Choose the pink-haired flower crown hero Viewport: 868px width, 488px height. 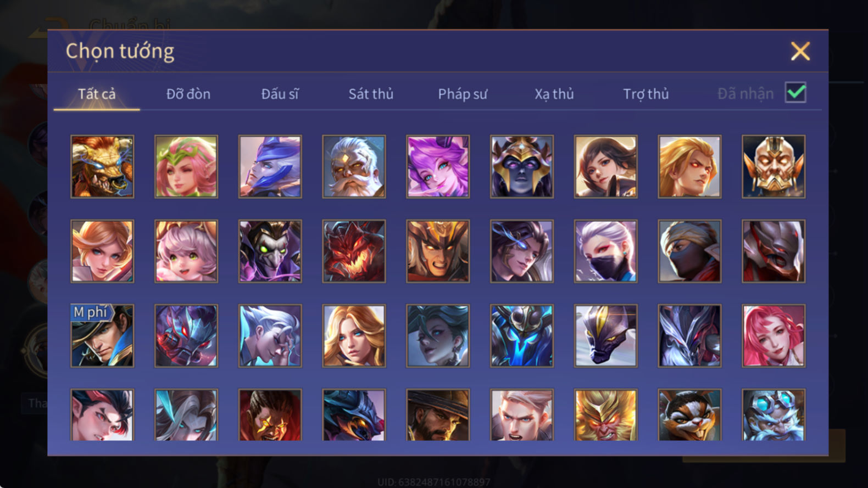(186, 166)
